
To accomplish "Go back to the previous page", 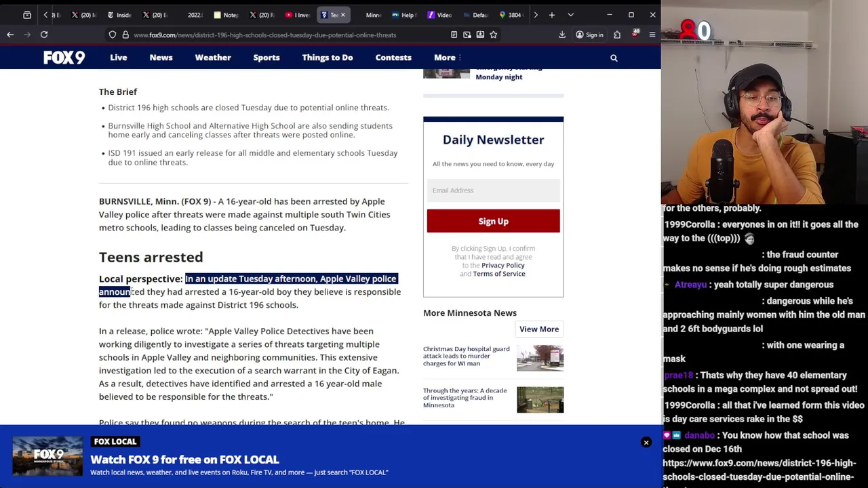I will (10, 35).
